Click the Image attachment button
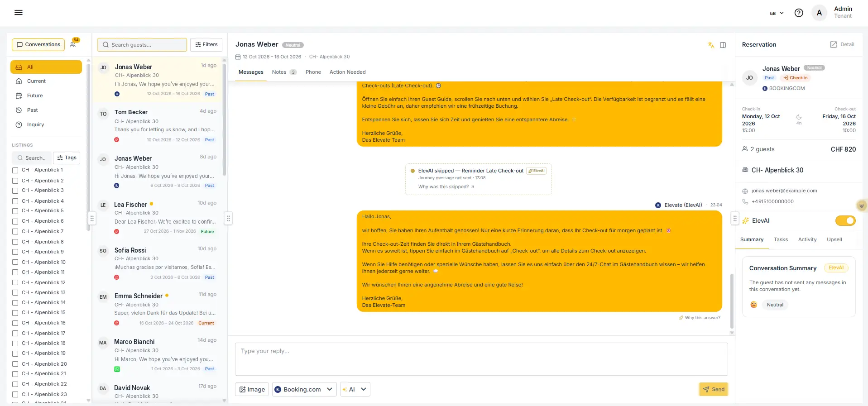The image size is (868, 406). tap(252, 389)
